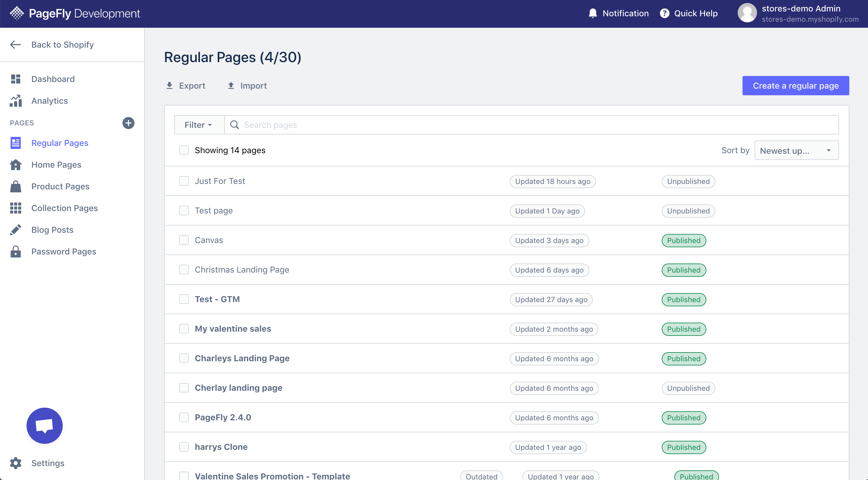This screenshot has height=480, width=868.
Task: Open the Notification bell icon
Action: point(593,14)
